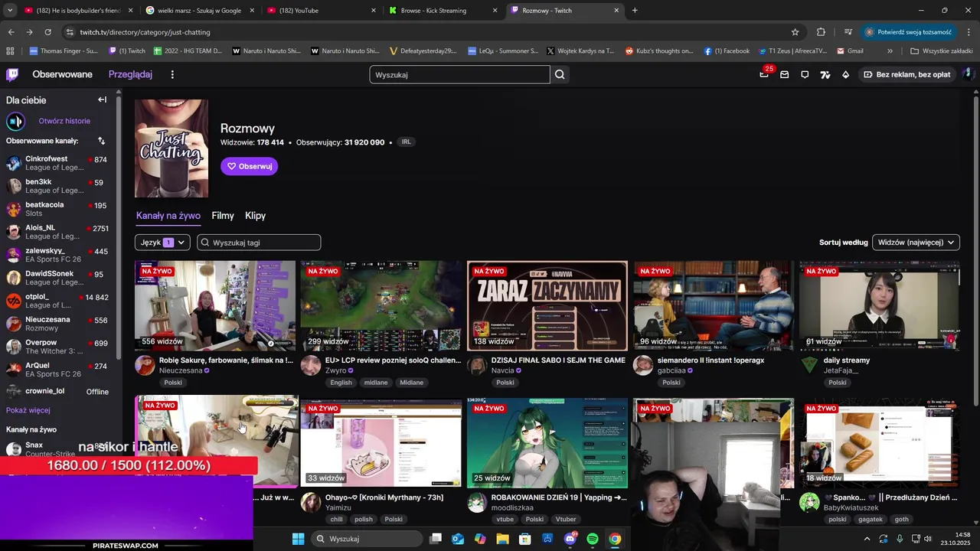
Task: Open Outlook from the taskbar
Action: click(x=458, y=539)
